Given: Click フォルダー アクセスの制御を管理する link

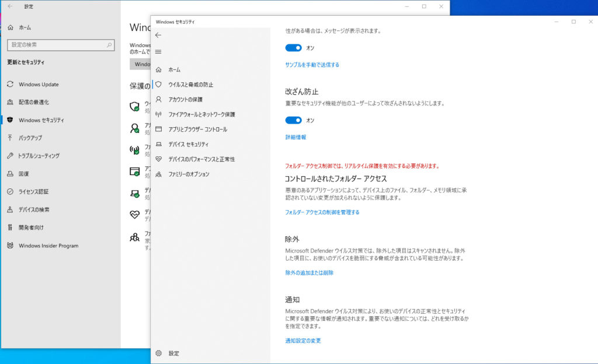Looking at the screenshot, I should 322,212.
